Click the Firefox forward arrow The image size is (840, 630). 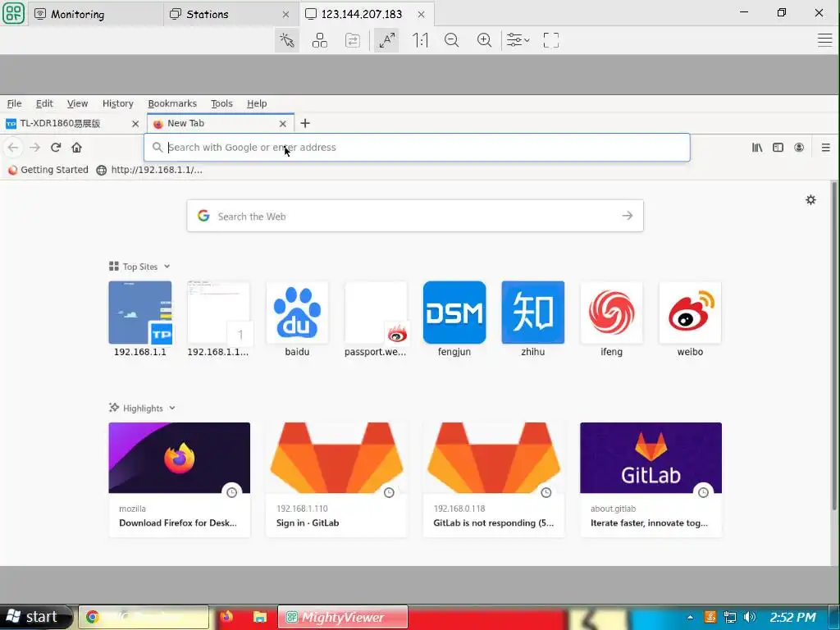click(34, 148)
